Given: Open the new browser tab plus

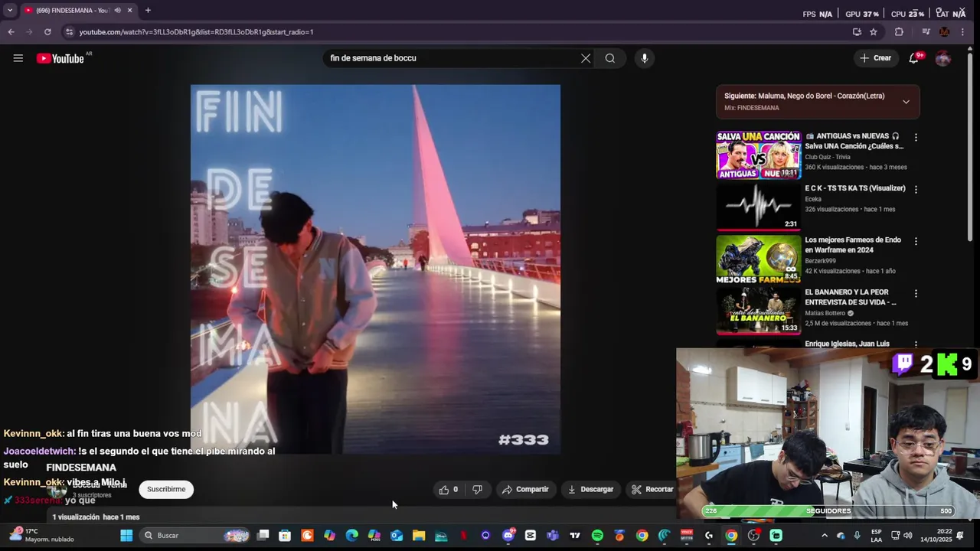Looking at the screenshot, I should point(148,11).
